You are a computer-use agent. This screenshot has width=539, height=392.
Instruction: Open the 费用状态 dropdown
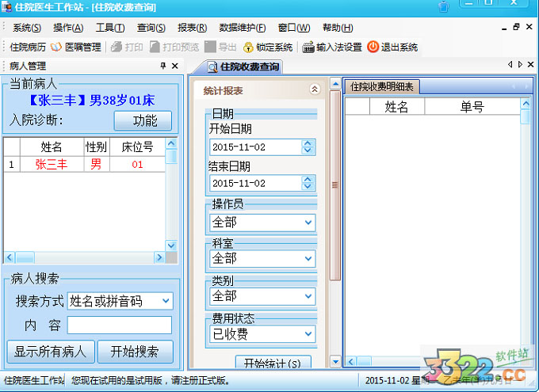[308, 333]
